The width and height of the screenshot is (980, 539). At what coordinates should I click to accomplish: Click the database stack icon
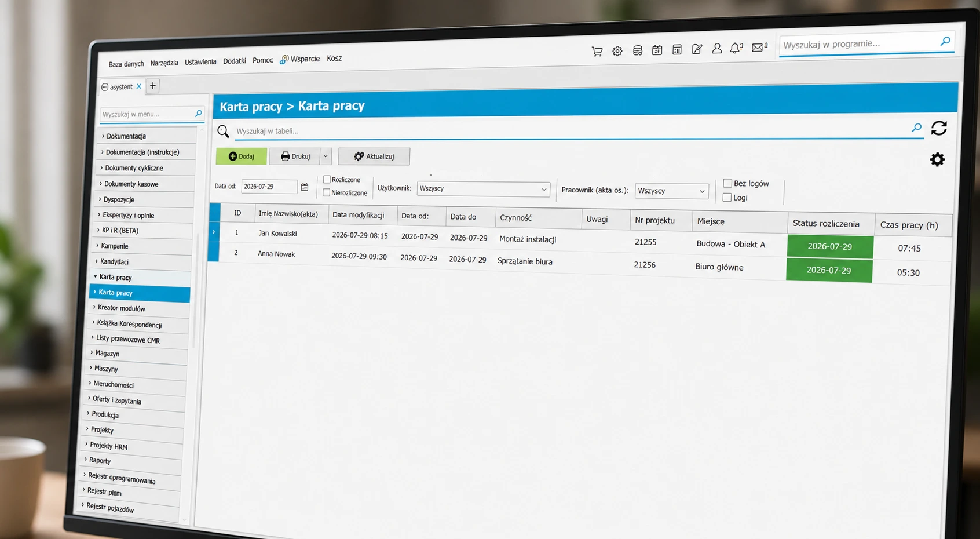coord(638,50)
